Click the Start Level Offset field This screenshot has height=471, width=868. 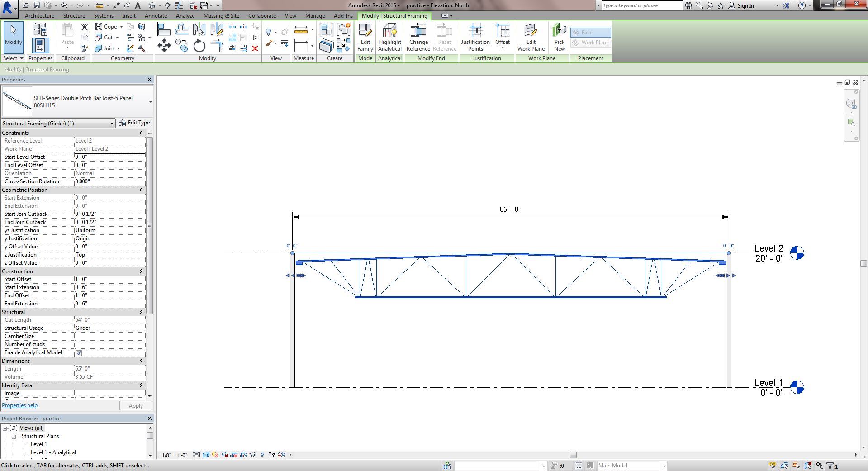point(109,157)
